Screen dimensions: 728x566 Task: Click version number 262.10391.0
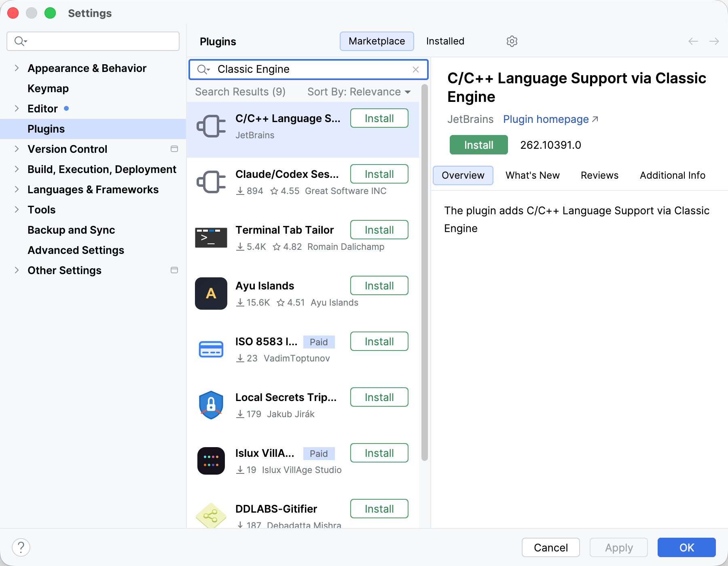550,145
